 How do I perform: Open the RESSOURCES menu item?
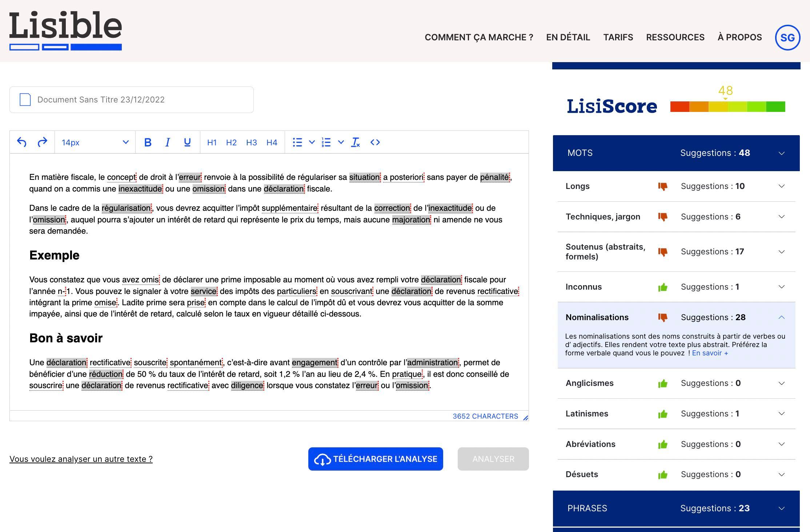(x=675, y=37)
